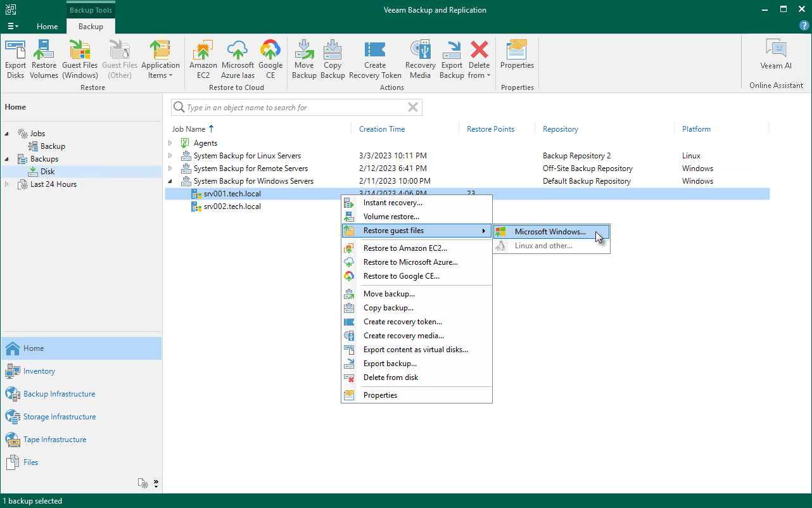Choose Export backup in context menu

tap(417, 364)
